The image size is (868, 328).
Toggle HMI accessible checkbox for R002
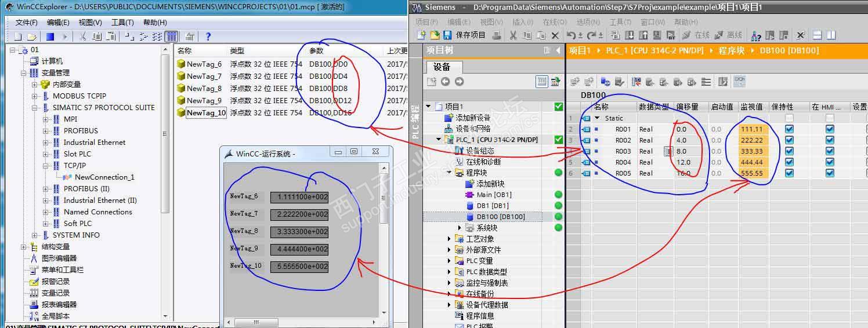(x=830, y=140)
